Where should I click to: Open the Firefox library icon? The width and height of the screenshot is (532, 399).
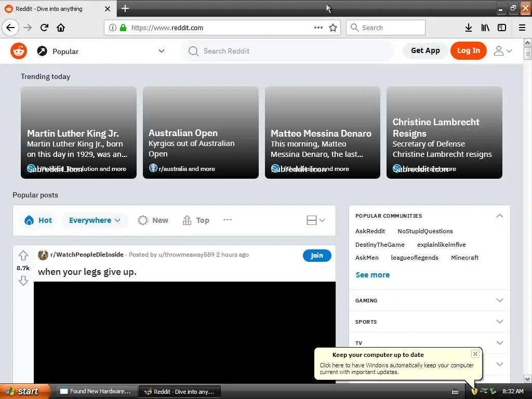click(x=485, y=28)
